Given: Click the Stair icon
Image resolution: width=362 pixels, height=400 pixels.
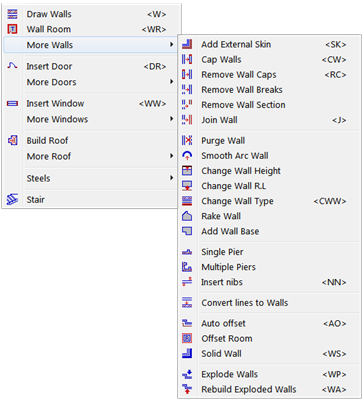Looking at the screenshot, I should 12,200.
